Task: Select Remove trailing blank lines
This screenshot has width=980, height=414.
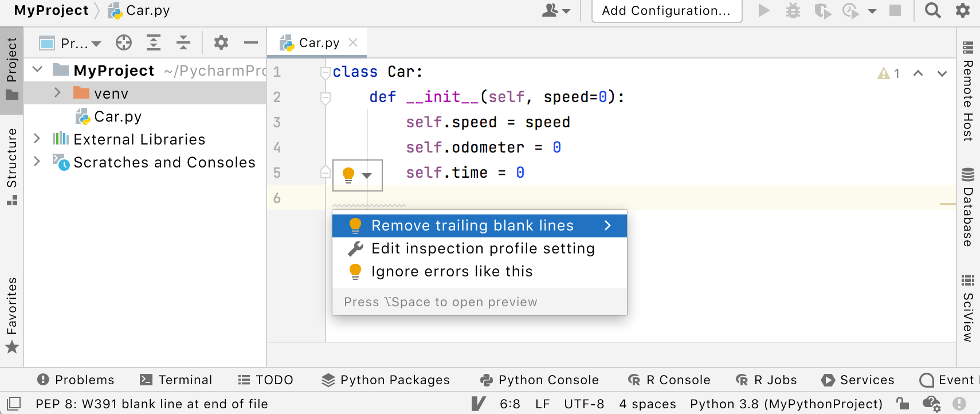Action: [472, 225]
